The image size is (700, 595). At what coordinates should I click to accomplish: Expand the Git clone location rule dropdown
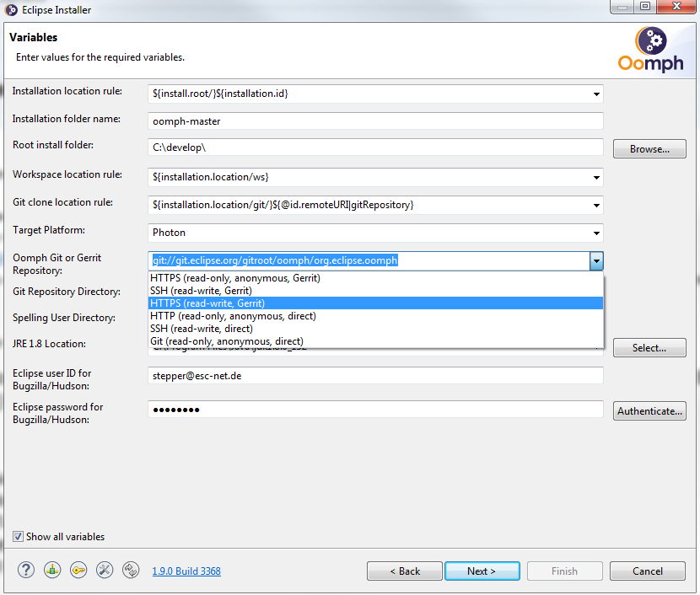pyautogui.click(x=596, y=205)
